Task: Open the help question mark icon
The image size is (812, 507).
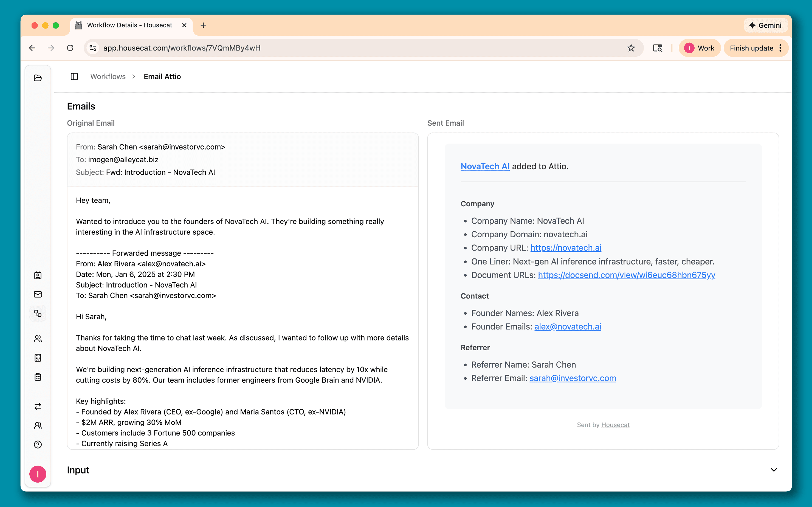Action: (38, 444)
